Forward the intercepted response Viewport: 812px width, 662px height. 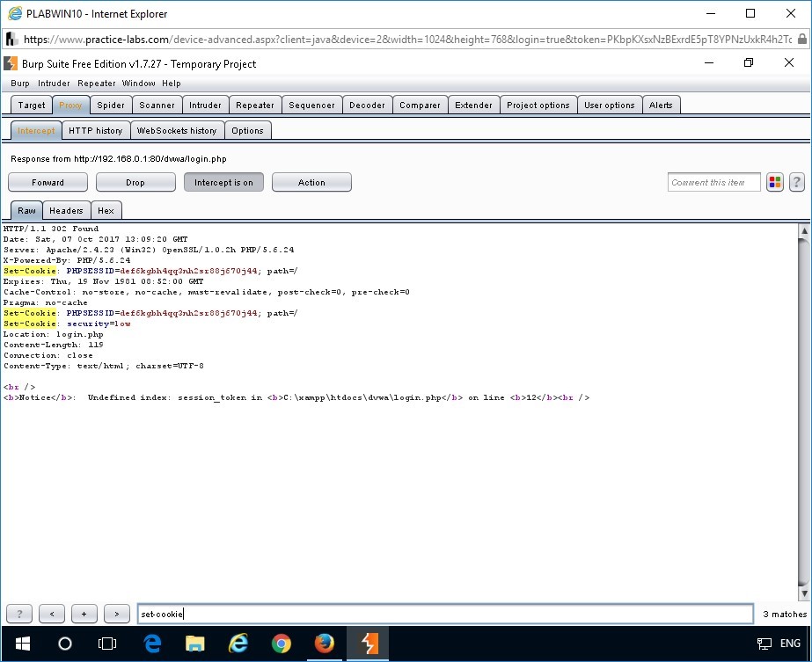pos(48,183)
